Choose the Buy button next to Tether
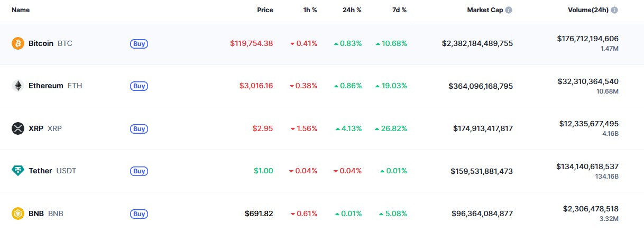 coord(139,171)
